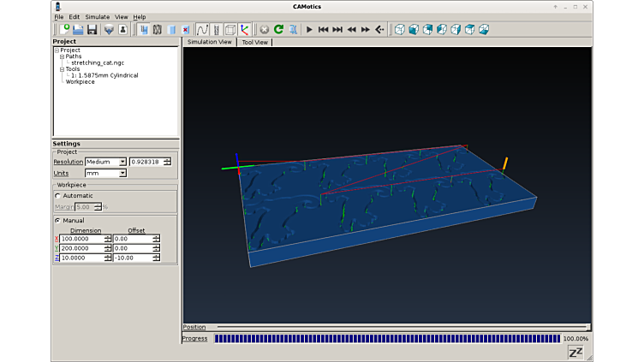Open the Resolution dropdown

[x=105, y=162]
